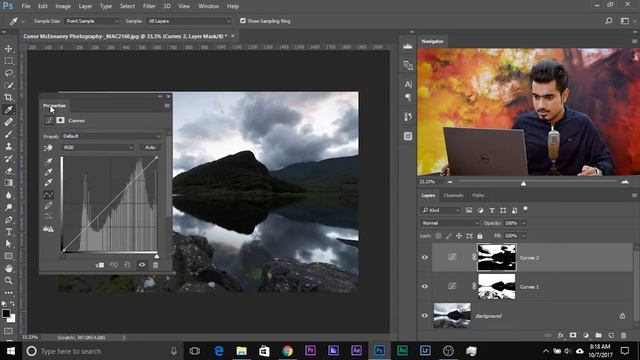
Task: Switch to the Paths tab
Action: coord(478,196)
